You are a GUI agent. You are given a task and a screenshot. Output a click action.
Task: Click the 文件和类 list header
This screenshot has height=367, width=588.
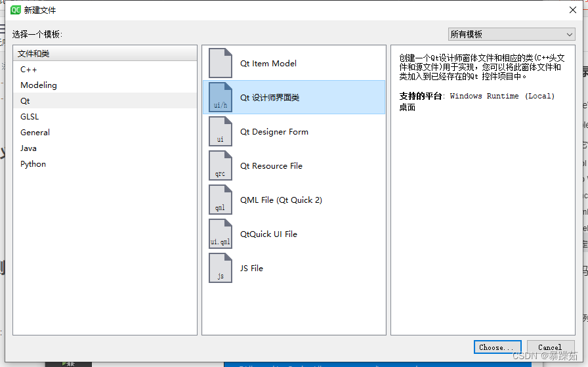pos(105,54)
